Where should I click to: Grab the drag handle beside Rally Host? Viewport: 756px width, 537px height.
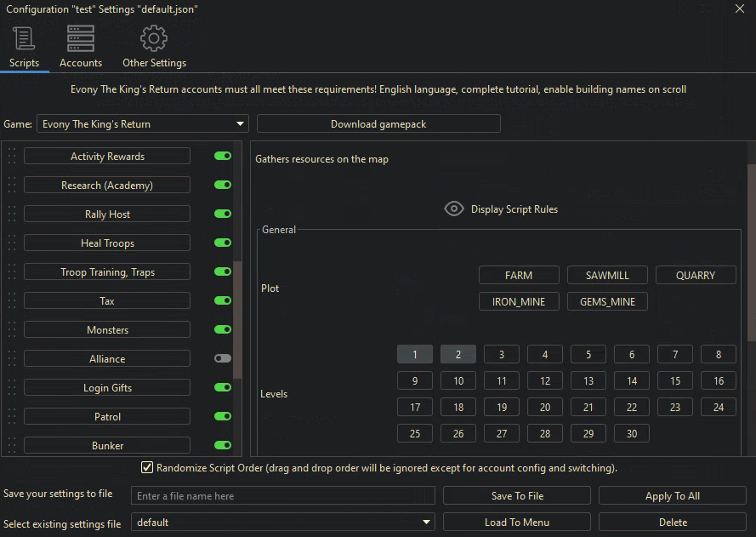tap(12, 214)
